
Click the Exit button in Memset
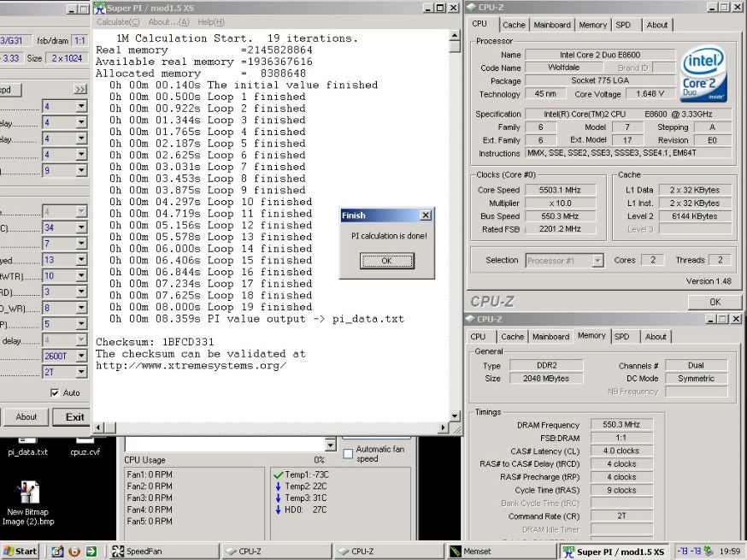[x=72, y=417]
